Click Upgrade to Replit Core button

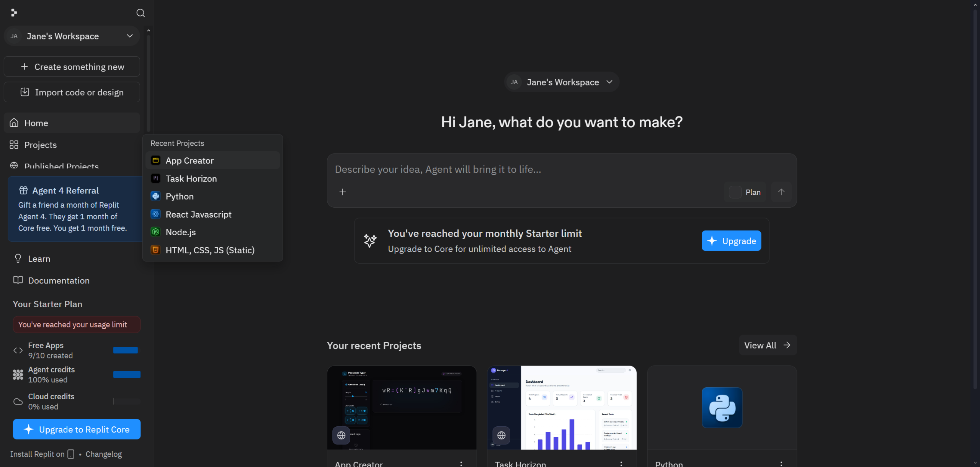[77, 429]
